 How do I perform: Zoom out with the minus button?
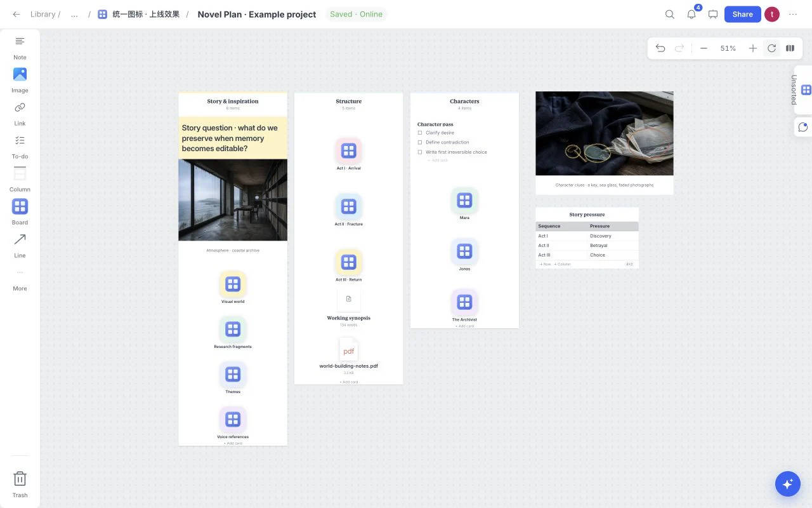click(704, 48)
